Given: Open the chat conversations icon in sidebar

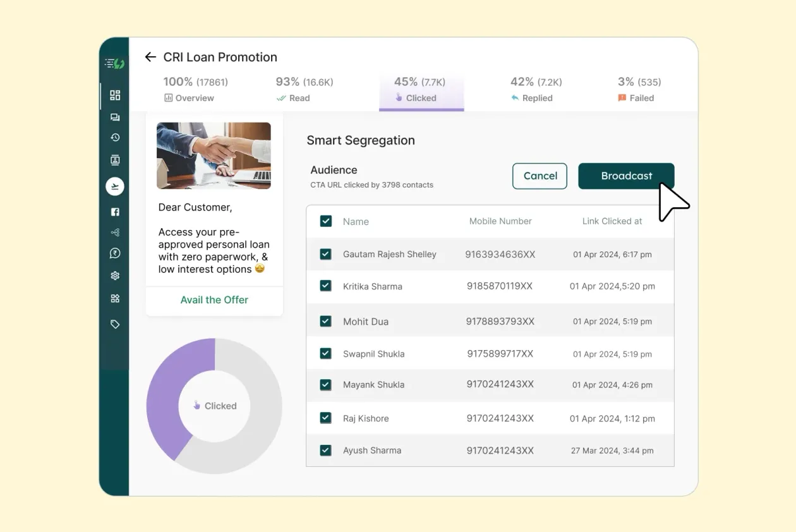Looking at the screenshot, I should pos(115,116).
